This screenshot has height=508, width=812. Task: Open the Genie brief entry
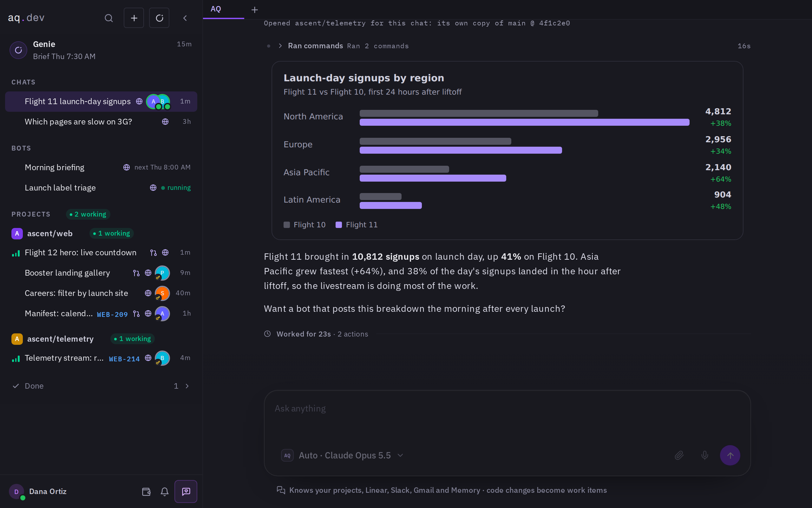coord(101,50)
